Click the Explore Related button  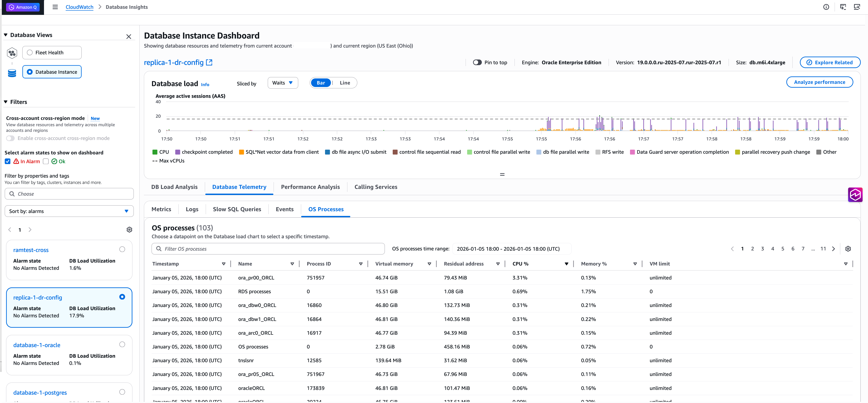(x=830, y=63)
